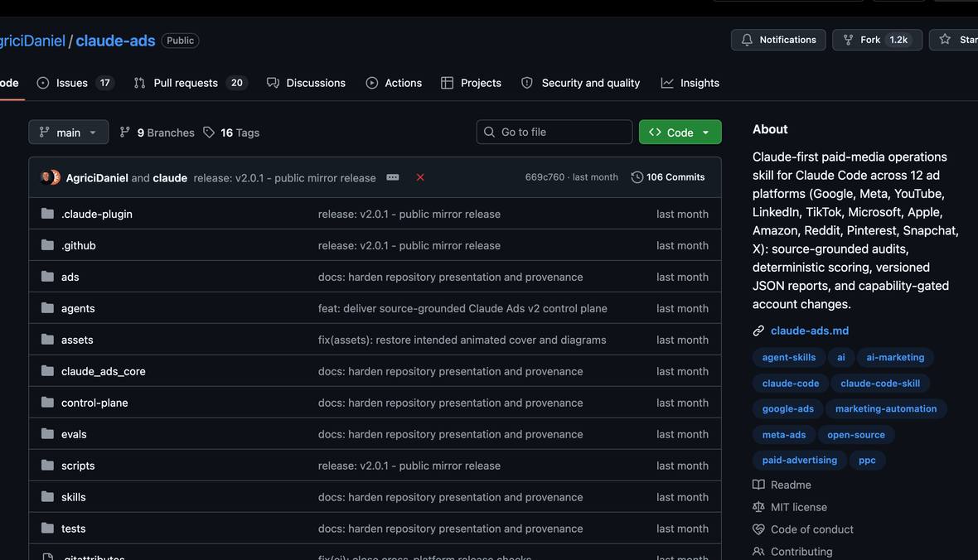Open agents commit message about control plane
978x560 pixels.
(462, 308)
